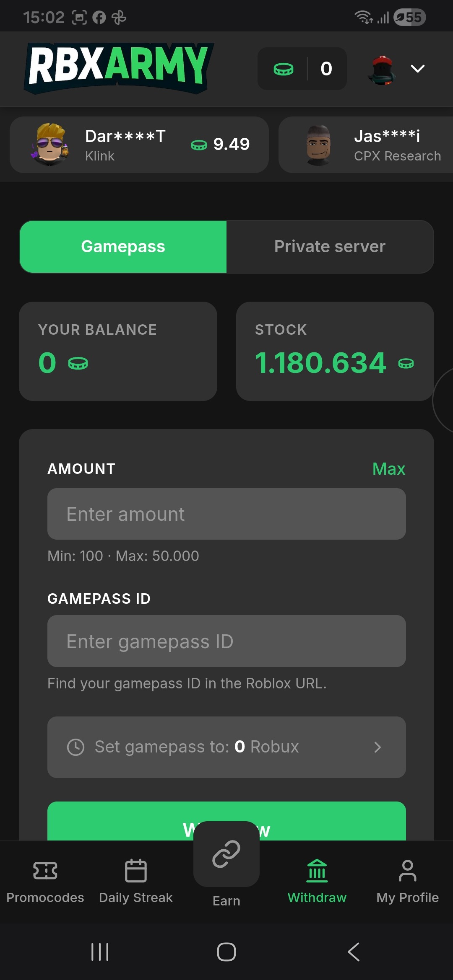Open Set gamepass options using right chevron
The height and width of the screenshot is (980, 453).
378,747
